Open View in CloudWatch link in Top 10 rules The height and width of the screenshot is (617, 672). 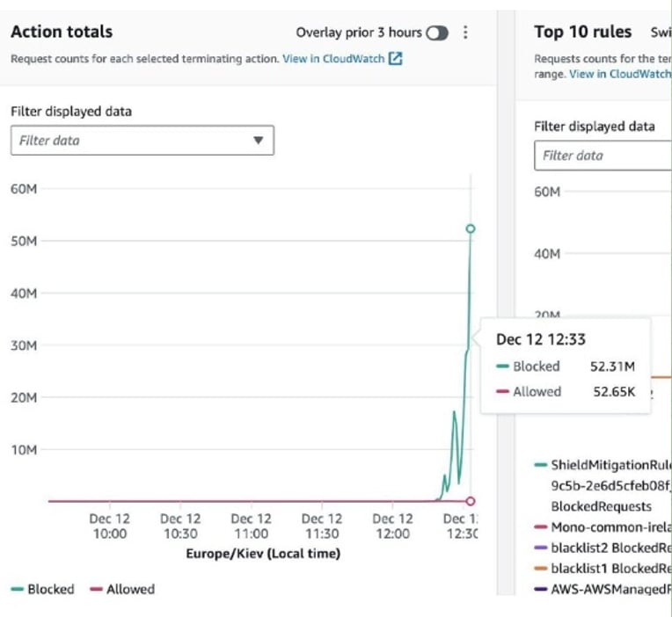pos(620,74)
